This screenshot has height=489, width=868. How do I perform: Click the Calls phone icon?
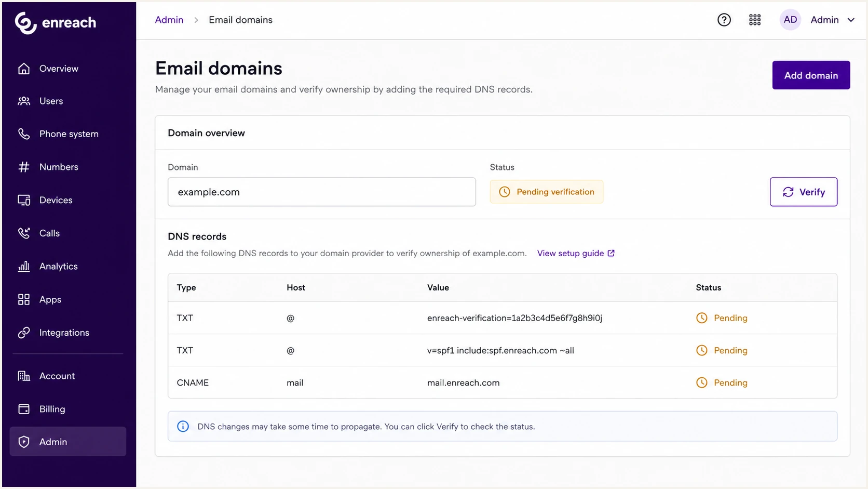point(24,233)
